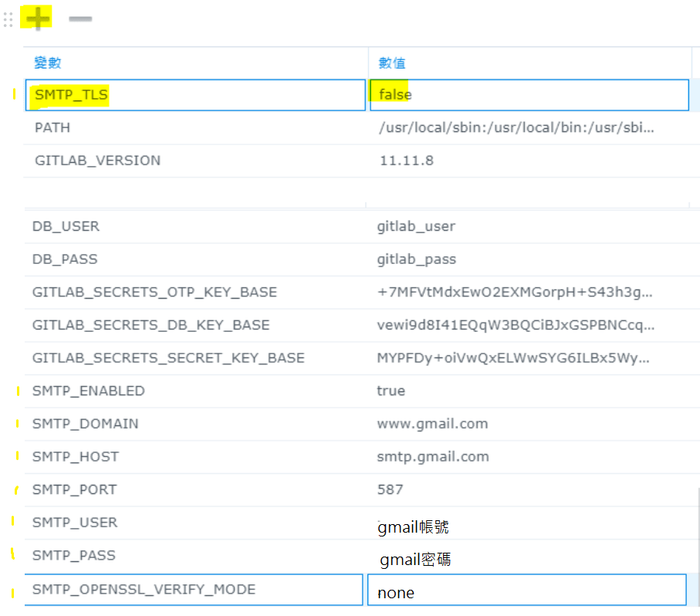Click the 變數 column header
This screenshot has width=700, height=616.
click(x=48, y=63)
